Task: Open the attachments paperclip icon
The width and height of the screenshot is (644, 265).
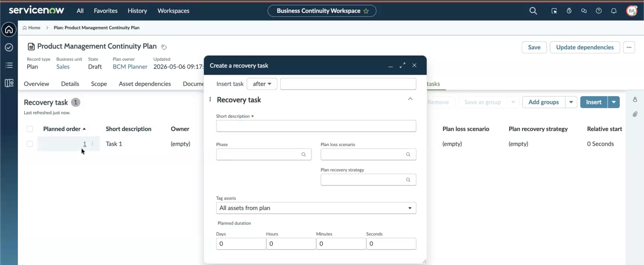Action: click(x=635, y=114)
